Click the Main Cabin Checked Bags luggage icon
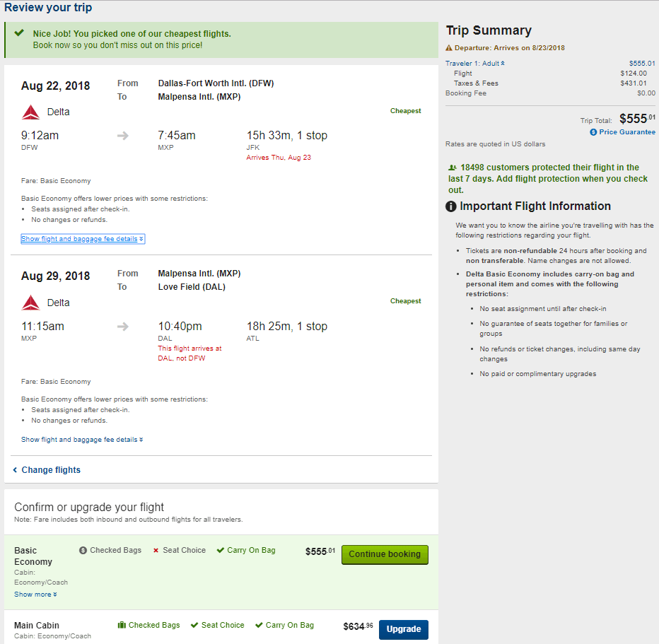The image size is (659, 644). click(x=122, y=625)
